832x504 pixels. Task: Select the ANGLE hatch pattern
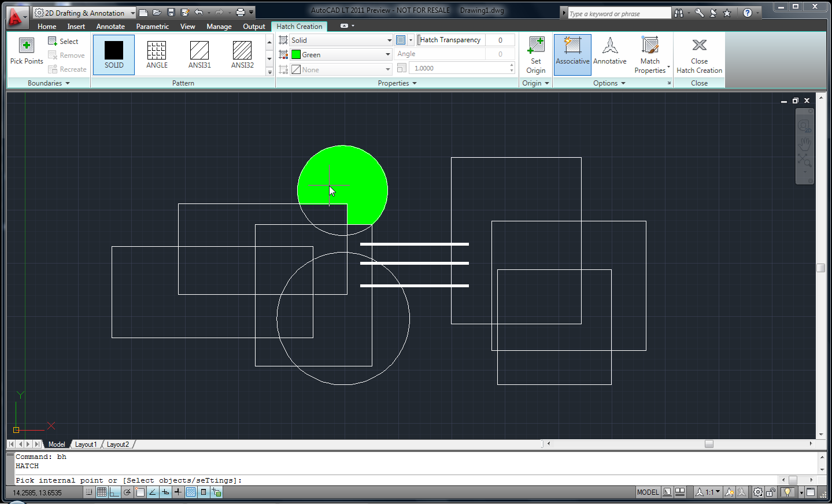[157, 54]
